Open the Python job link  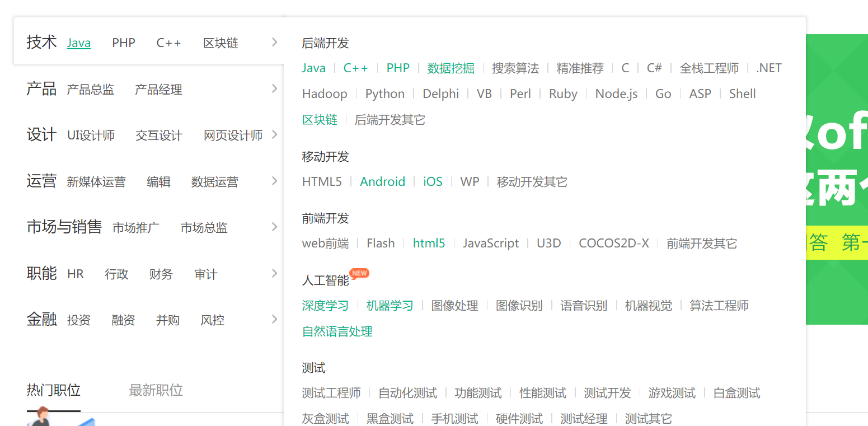[x=385, y=94]
